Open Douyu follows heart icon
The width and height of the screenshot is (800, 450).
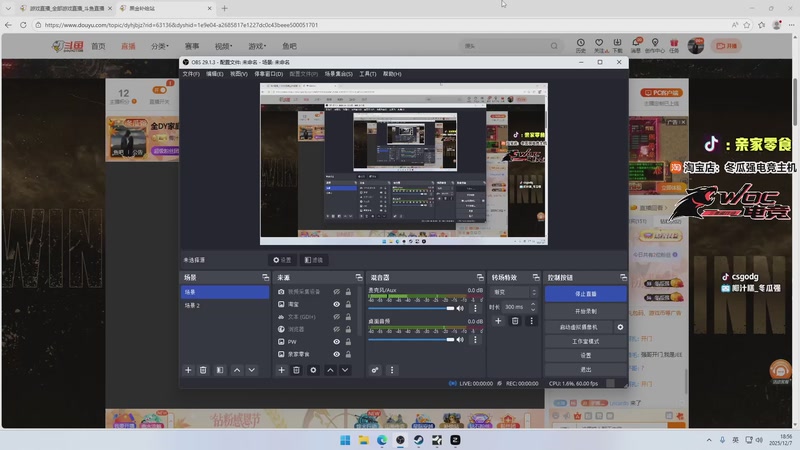tap(599, 45)
